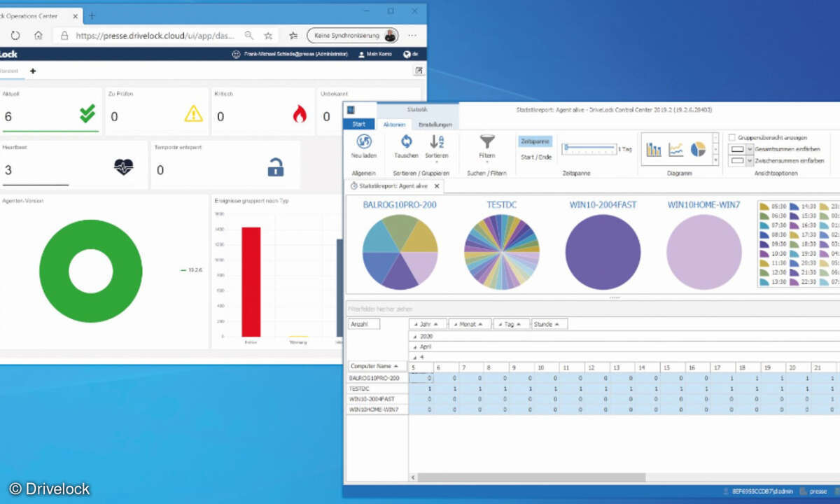840x504 pixels.
Task: Click the Jahr field header
Action: click(x=428, y=324)
